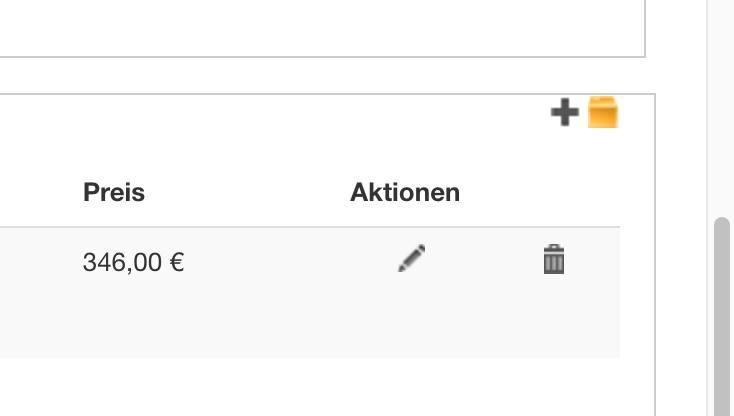Click the Aktionen column header
This screenshot has width=734, height=416.
[x=405, y=192]
